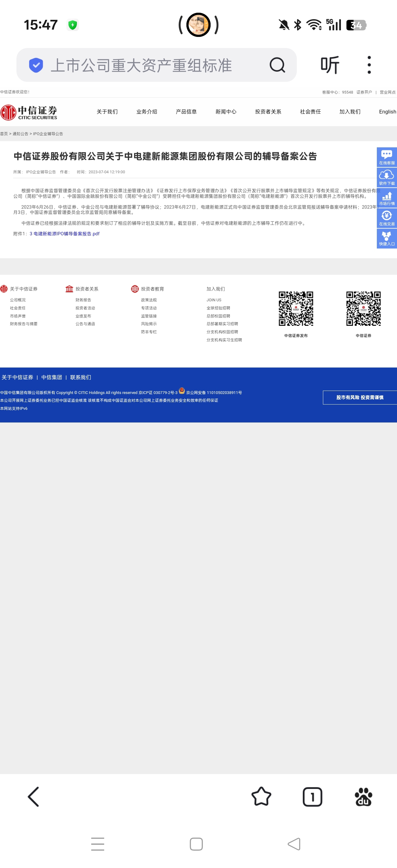Open 业务介绍 menu
Image resolution: width=397 pixels, height=868 pixels.
[147, 112]
